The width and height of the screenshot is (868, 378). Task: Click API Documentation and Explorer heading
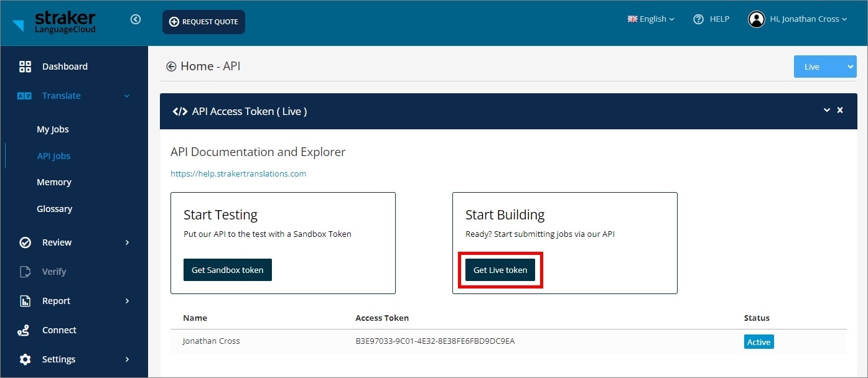click(x=258, y=152)
